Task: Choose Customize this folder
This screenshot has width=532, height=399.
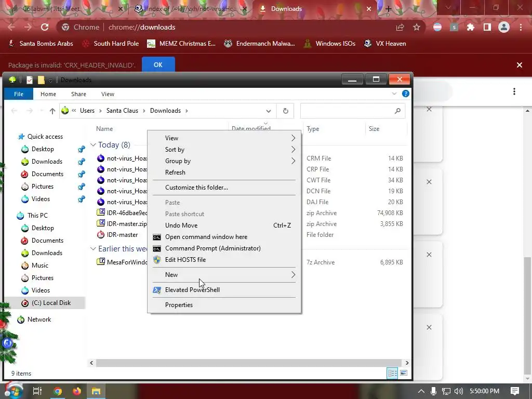Action: tap(224, 187)
